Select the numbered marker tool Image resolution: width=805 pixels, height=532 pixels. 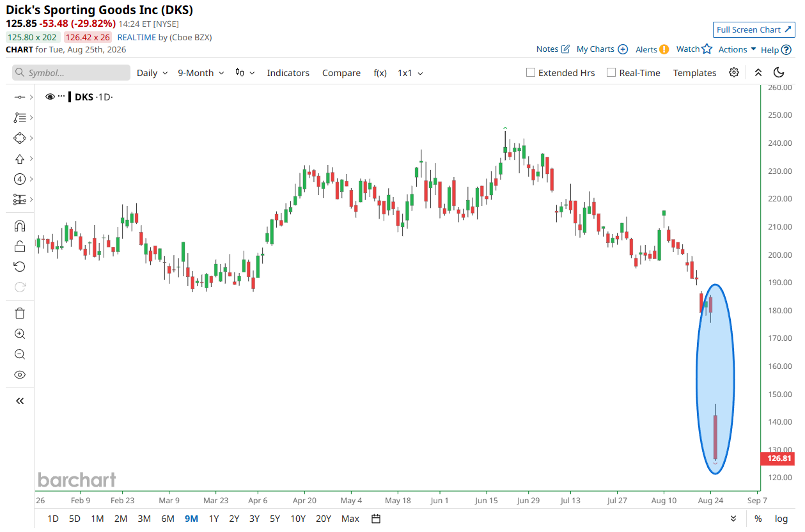point(19,179)
